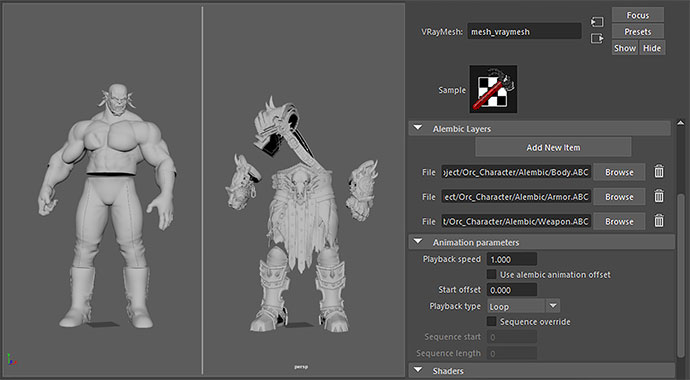The width and height of the screenshot is (690, 380).
Task: Remove the Weapon.ABC layer via trash icon
Action: click(x=659, y=221)
